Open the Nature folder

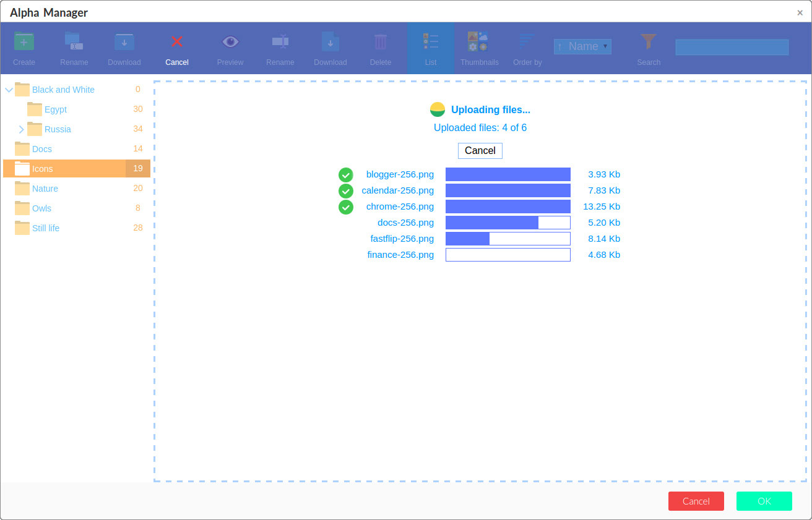click(x=45, y=189)
